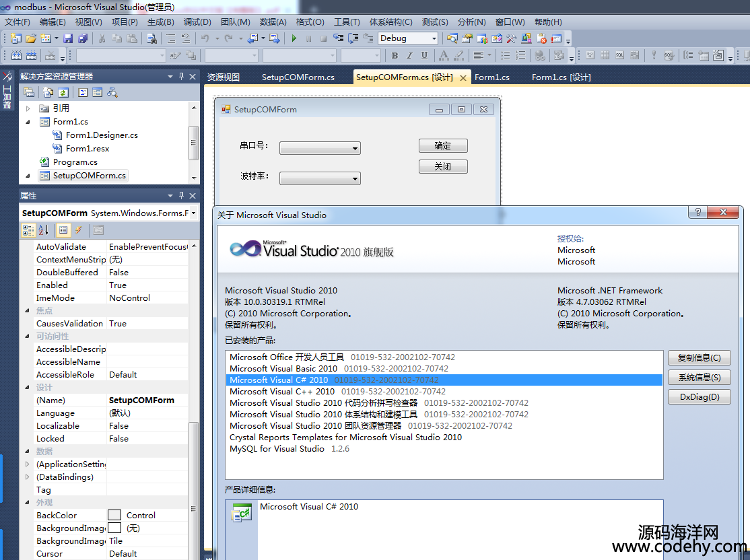
Task: Open the 文件(F) menu
Action: 18,22
